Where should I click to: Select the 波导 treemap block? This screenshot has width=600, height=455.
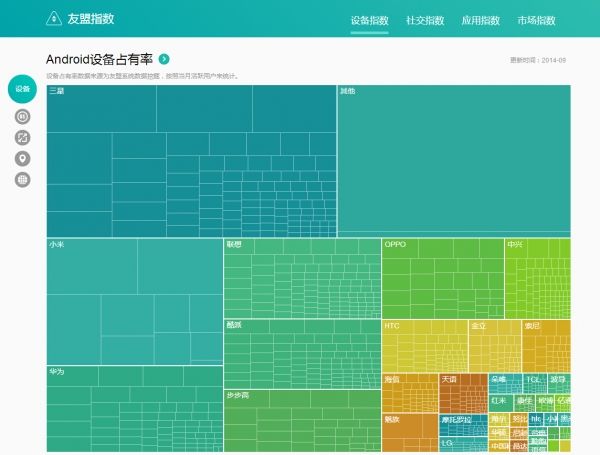[559, 383]
